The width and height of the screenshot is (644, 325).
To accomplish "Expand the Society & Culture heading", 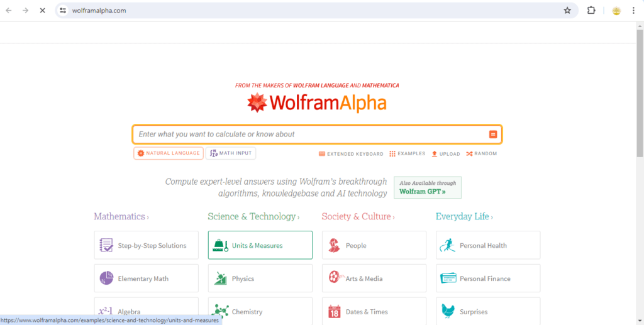I will pos(358,217).
